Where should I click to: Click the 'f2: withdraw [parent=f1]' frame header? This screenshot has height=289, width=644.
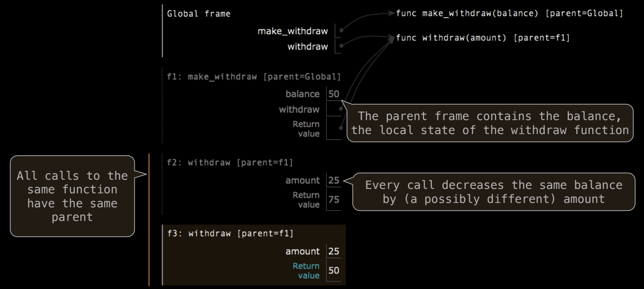tap(230, 163)
